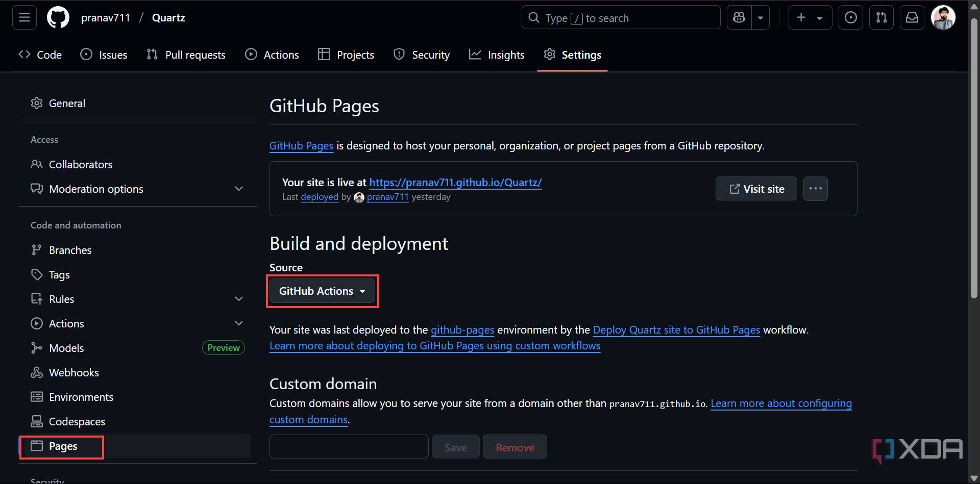Switch to the Security tab
This screenshot has height=484, width=980.
click(x=422, y=55)
